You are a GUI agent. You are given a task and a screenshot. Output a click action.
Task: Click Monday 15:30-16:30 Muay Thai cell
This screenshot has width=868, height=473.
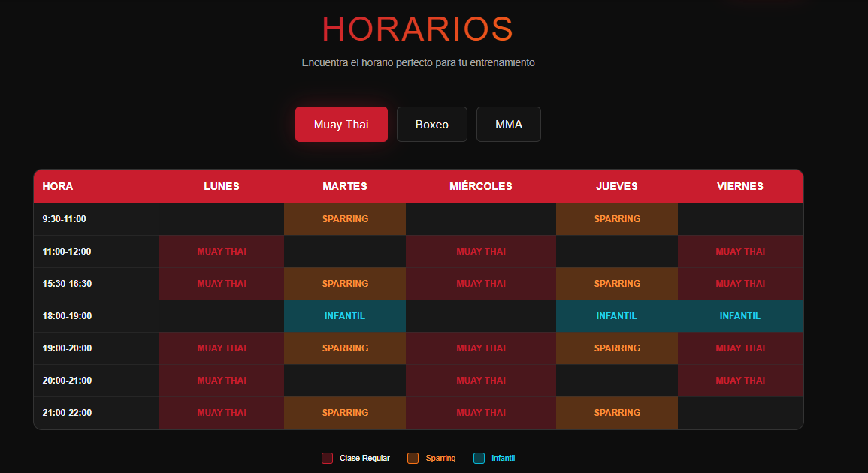(x=222, y=283)
